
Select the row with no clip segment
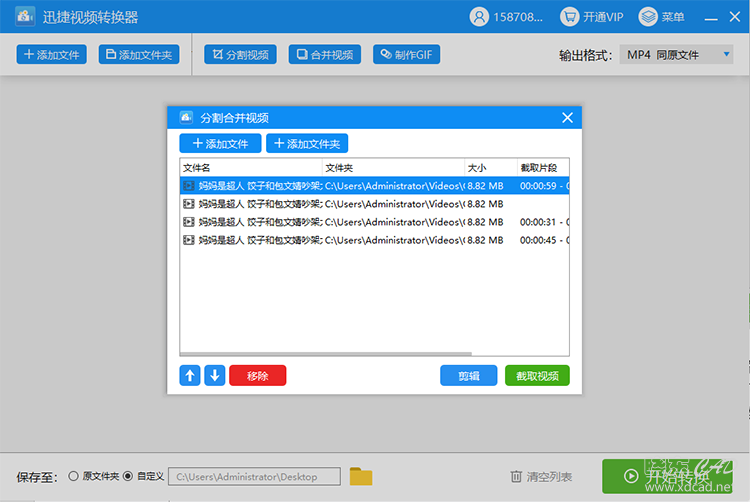(x=375, y=204)
